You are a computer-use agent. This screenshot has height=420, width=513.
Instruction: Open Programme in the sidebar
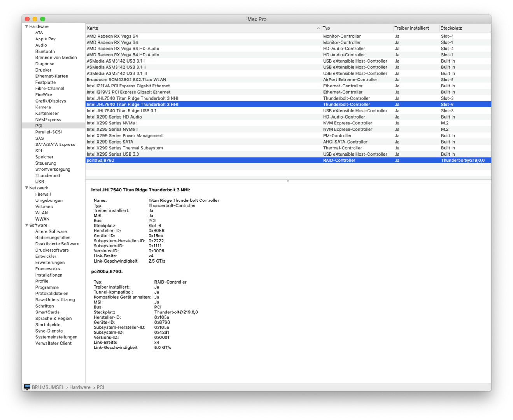pos(47,288)
